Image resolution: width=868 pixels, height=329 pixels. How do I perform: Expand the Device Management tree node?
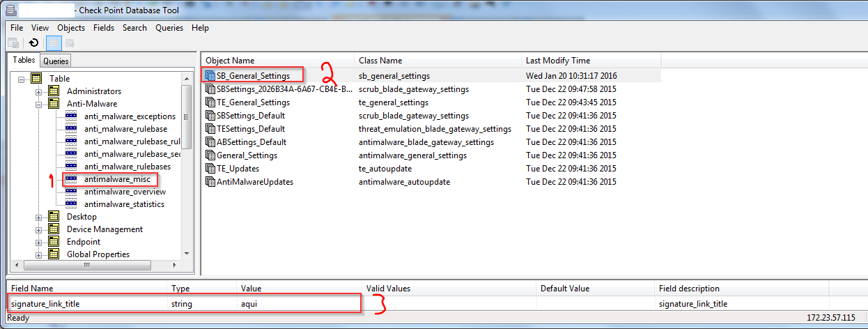(39, 229)
